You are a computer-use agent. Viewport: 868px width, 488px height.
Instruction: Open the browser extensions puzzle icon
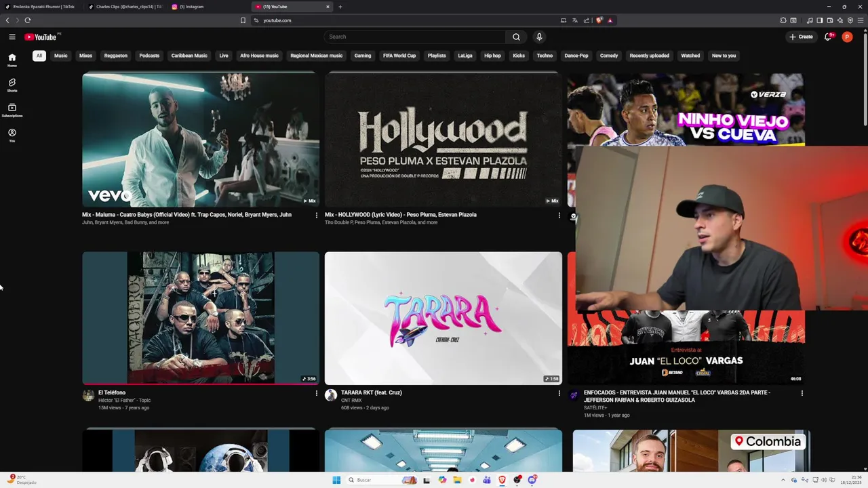[783, 20]
